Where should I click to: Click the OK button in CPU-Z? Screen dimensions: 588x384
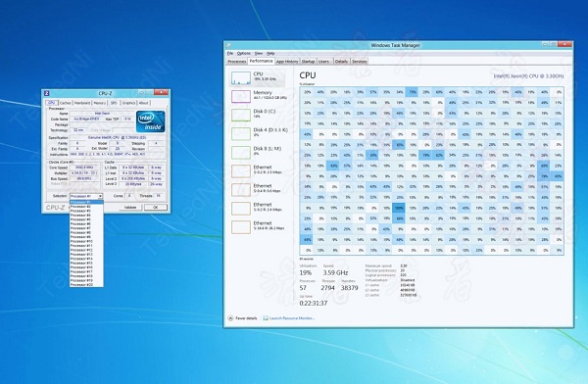point(156,207)
